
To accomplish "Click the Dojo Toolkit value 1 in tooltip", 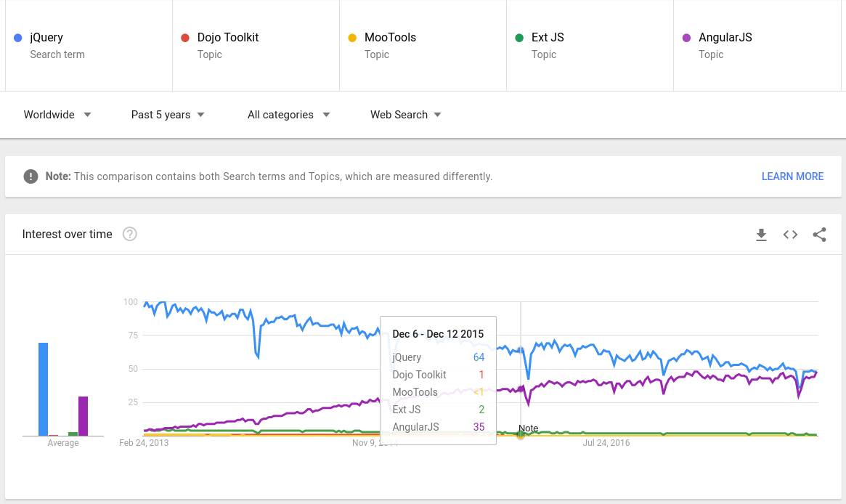I will [x=481, y=375].
